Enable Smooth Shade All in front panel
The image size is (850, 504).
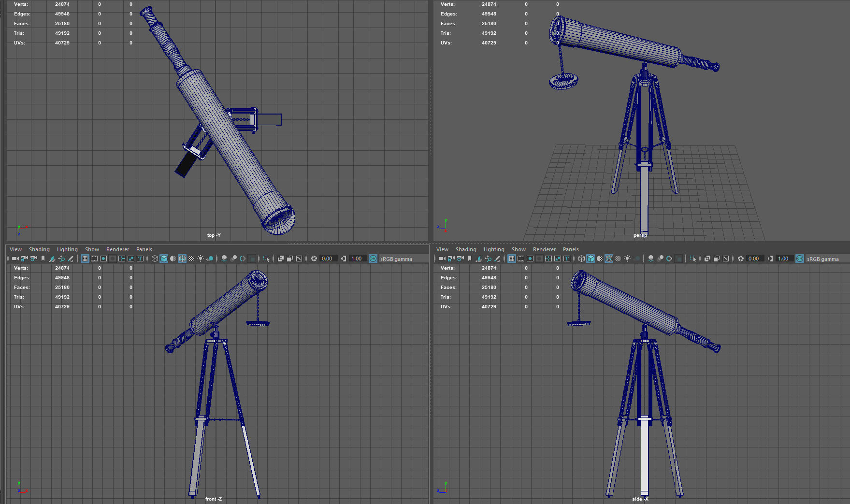click(x=164, y=259)
